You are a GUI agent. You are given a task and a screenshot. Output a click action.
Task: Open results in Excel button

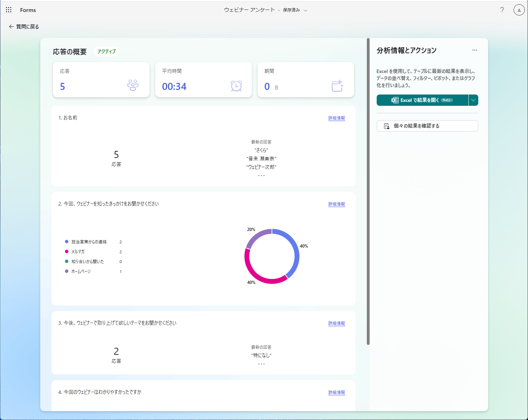click(422, 100)
